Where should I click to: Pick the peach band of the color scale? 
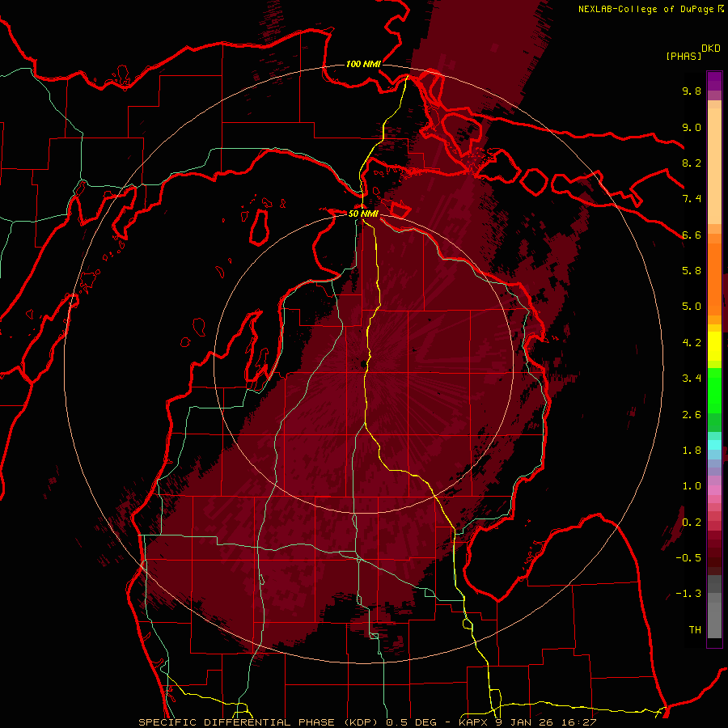(x=714, y=167)
